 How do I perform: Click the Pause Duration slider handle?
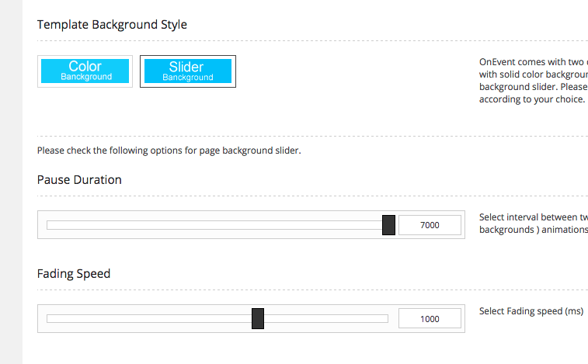click(x=389, y=225)
